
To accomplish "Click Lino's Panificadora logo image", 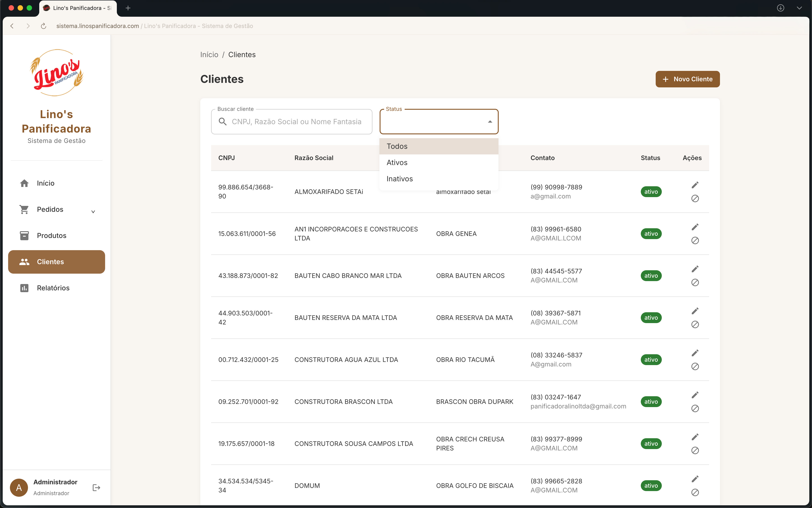I will [x=57, y=73].
